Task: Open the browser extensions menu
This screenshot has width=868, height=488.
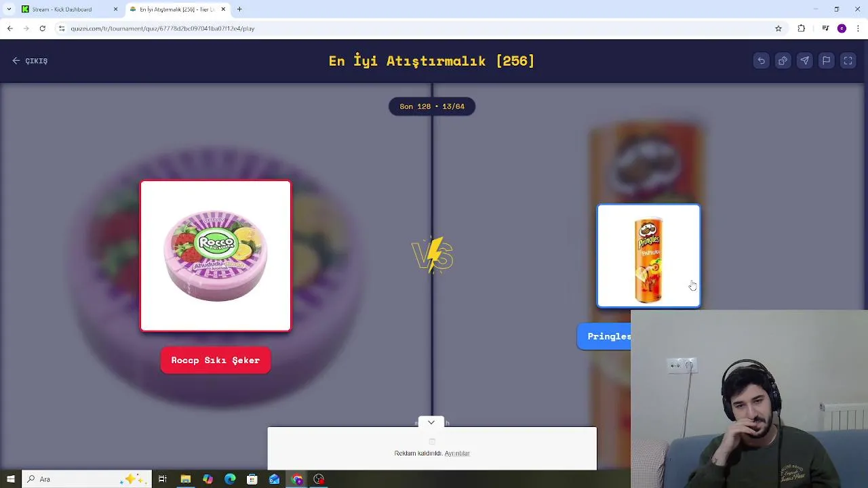Action: pos(802,28)
